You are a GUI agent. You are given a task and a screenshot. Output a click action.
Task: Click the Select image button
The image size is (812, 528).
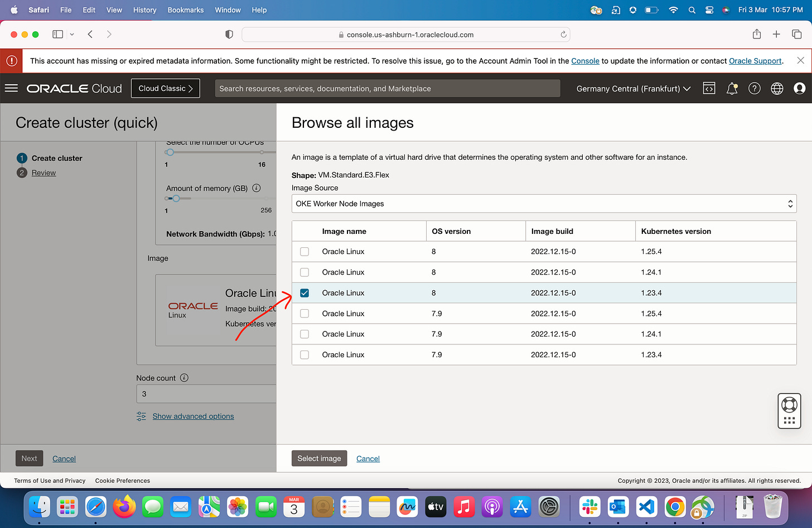[x=319, y=458]
